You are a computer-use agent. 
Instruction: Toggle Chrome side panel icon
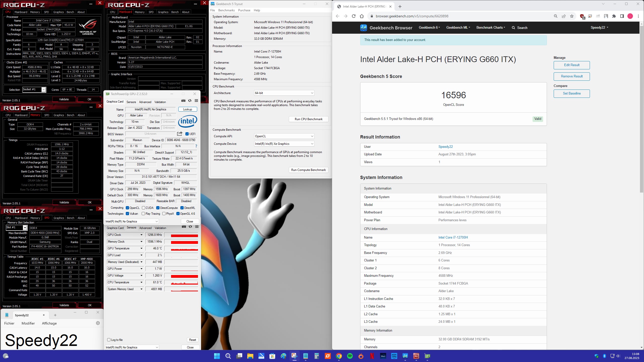pos(622,16)
